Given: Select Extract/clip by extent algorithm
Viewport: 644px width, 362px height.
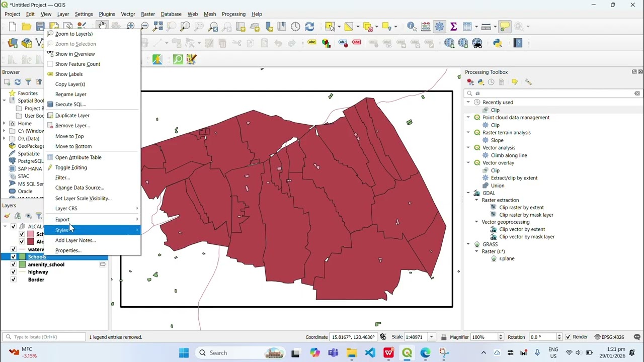Looking at the screenshot, I should [514, 178].
